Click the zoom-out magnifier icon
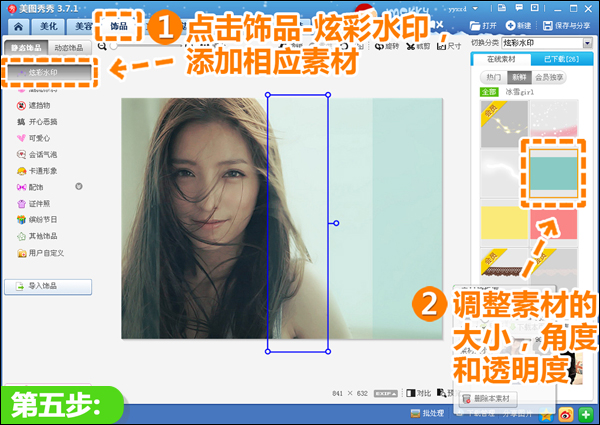This screenshot has height=425, width=600. pos(101,46)
